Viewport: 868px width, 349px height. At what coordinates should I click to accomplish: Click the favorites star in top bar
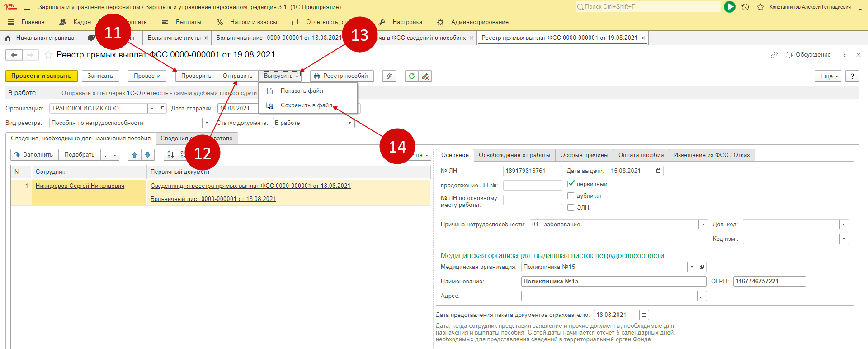click(x=760, y=7)
